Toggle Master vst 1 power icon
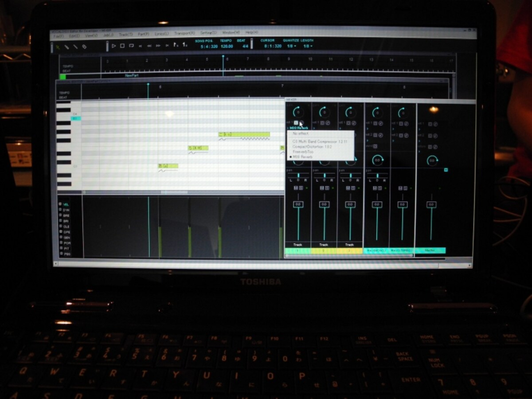 click(x=430, y=124)
